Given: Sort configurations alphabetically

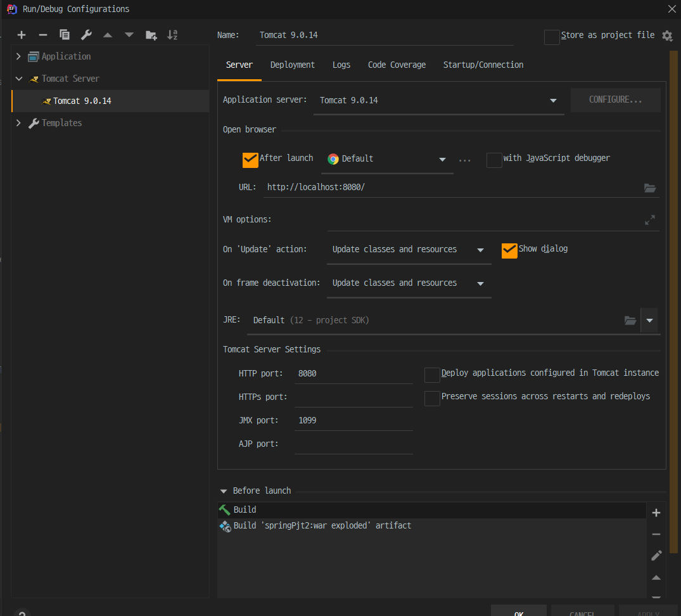Looking at the screenshot, I should 172,35.
